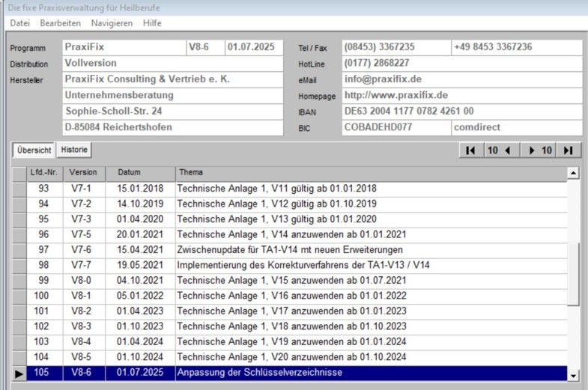
Task: Click the Datum column header
Action: 129,173
